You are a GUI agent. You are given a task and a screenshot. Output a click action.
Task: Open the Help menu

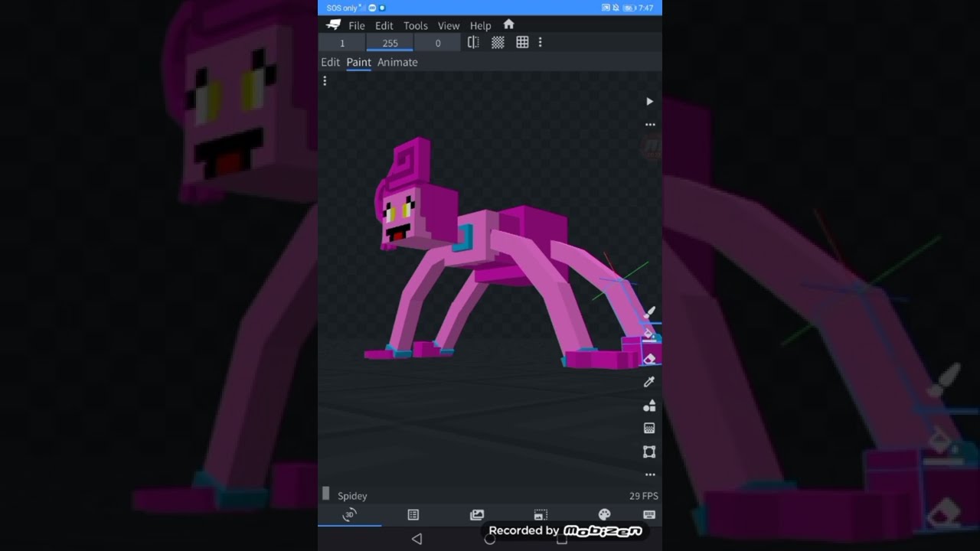(x=480, y=25)
